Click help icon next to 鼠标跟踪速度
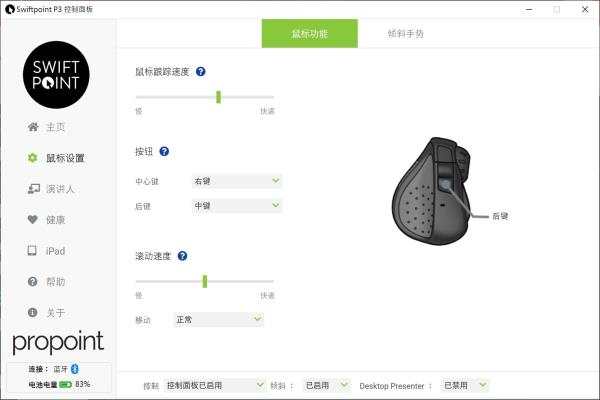 click(x=201, y=72)
